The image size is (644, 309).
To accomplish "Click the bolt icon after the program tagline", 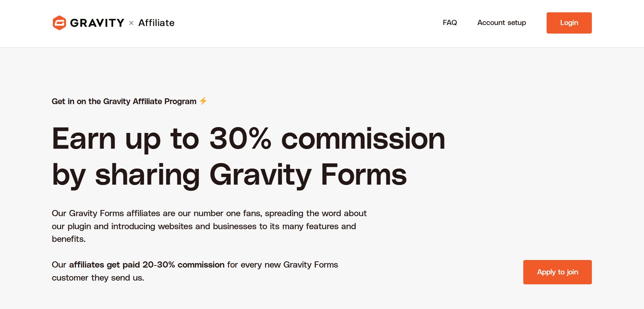I will tap(203, 101).
